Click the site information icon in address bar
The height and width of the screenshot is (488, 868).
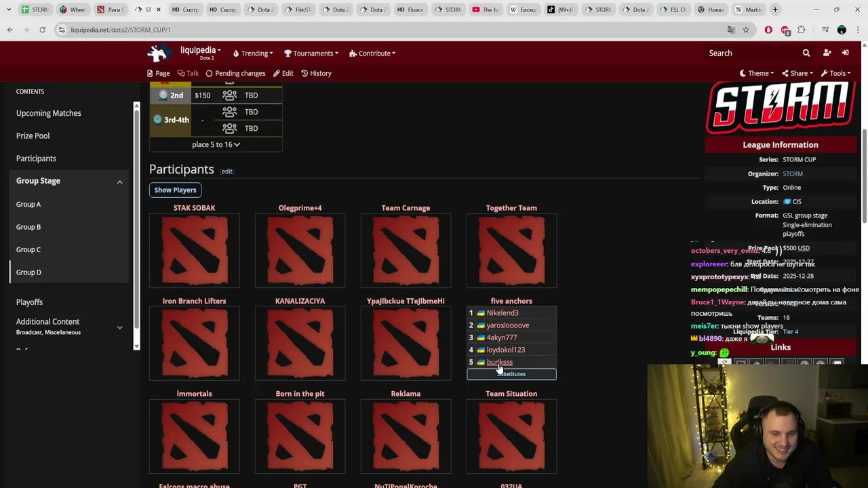62,30
